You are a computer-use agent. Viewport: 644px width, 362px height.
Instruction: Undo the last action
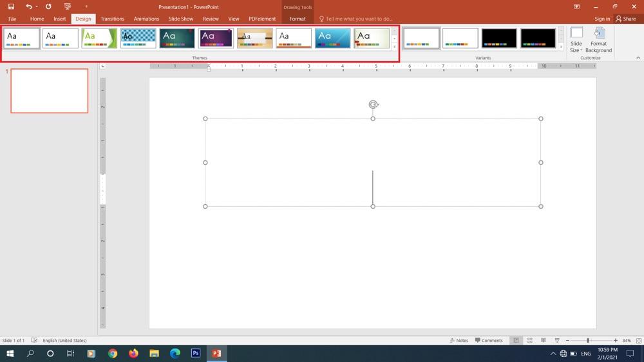(x=28, y=6)
